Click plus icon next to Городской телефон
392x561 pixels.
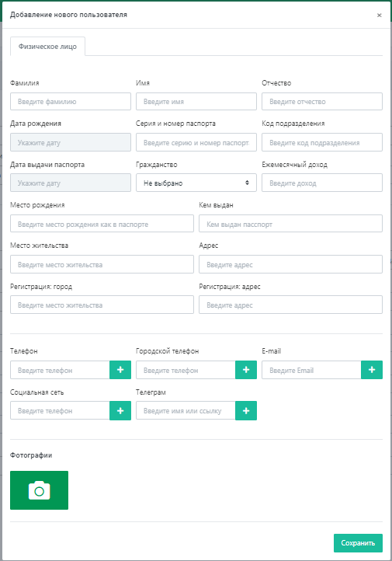(x=246, y=370)
